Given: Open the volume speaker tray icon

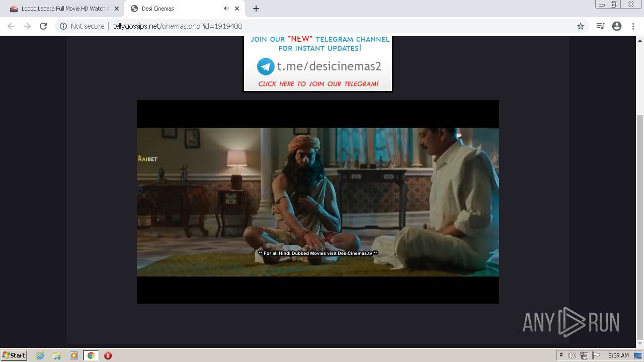Looking at the screenshot, I should click(x=572, y=355).
